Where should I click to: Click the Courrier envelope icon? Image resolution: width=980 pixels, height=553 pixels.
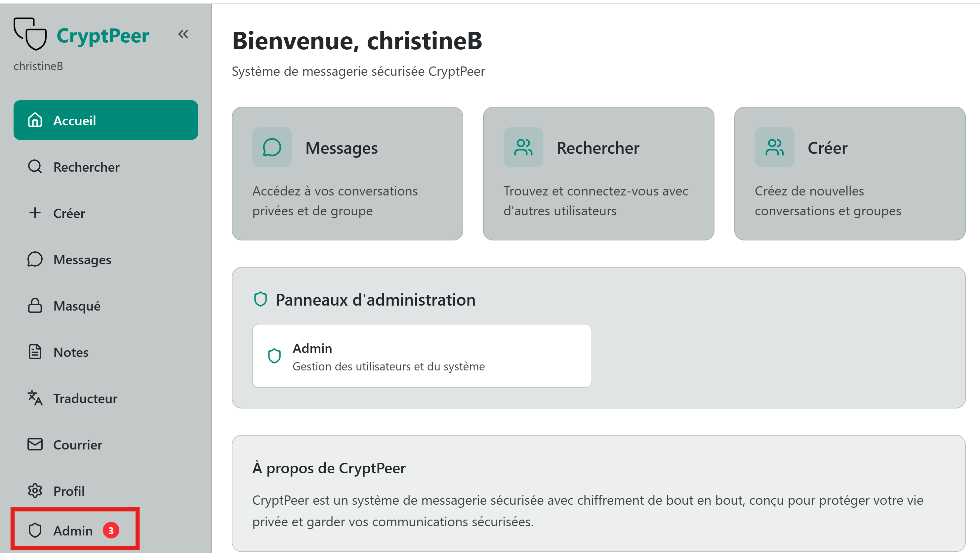click(x=35, y=445)
